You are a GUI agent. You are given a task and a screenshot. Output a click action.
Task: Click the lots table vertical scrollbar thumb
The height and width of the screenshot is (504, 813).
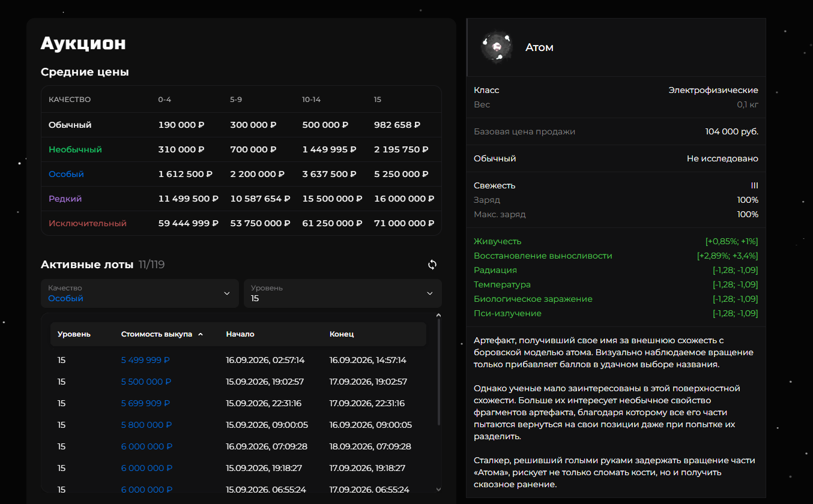pos(438,372)
